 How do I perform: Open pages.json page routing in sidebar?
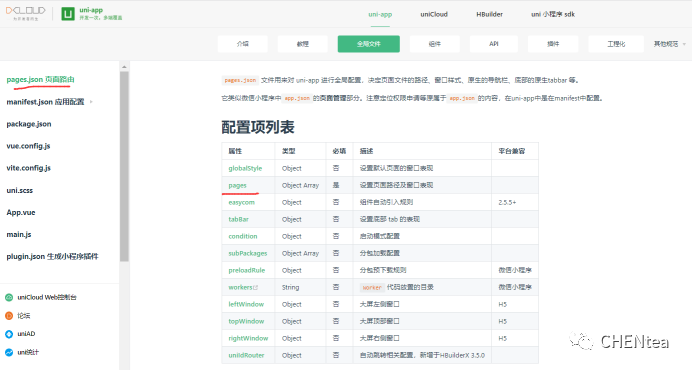(40, 79)
